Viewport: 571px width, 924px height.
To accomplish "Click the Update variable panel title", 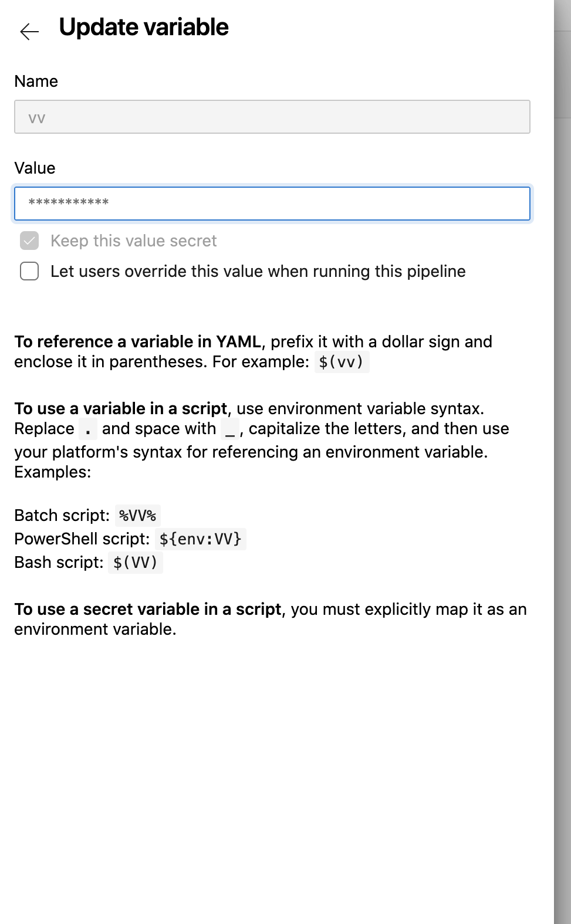I will pos(143,27).
